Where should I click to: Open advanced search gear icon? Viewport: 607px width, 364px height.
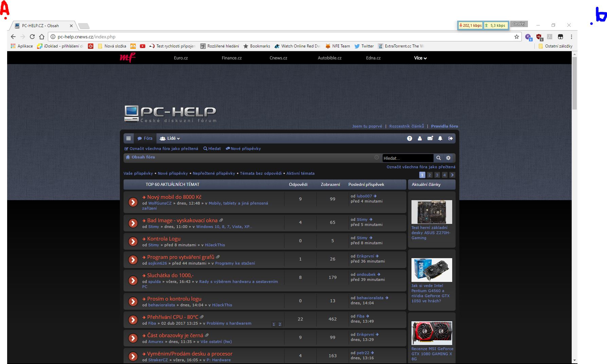448,158
